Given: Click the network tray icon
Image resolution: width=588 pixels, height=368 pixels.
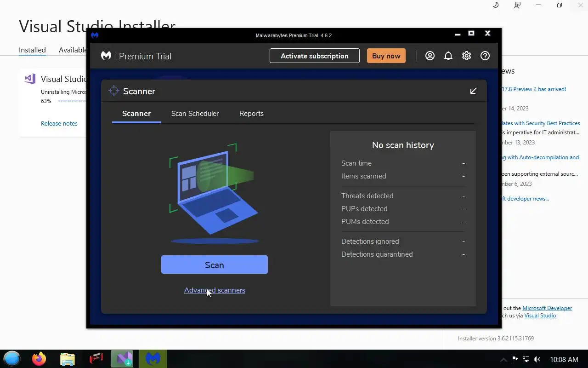Looking at the screenshot, I should pyautogui.click(x=526, y=359).
